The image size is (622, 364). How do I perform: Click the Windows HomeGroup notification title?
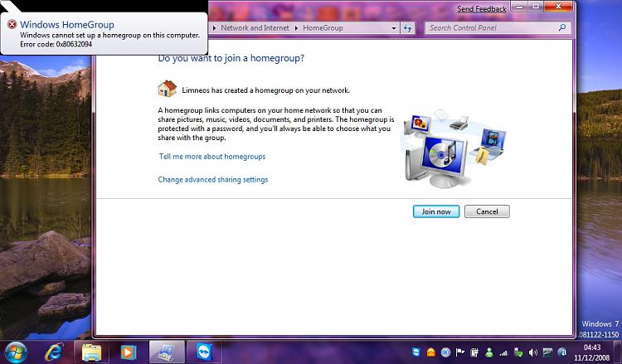click(x=67, y=25)
